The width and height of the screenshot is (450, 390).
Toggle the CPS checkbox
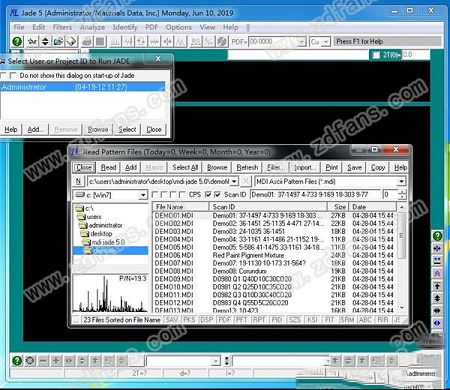tap(182, 194)
